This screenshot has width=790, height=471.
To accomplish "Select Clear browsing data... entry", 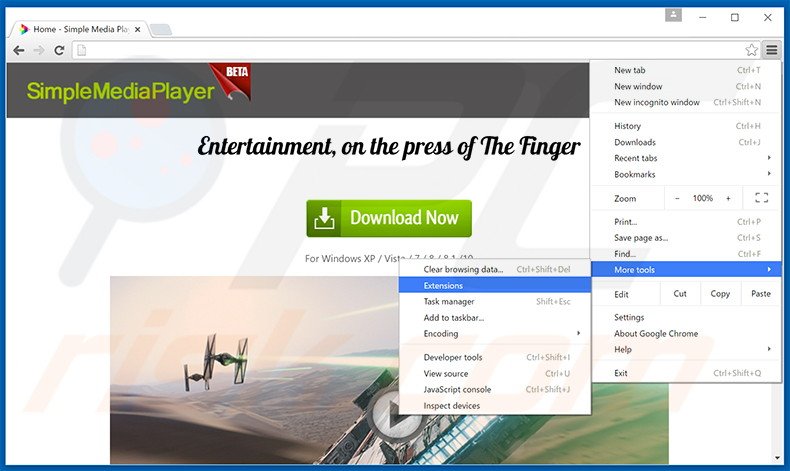I will [x=495, y=270].
